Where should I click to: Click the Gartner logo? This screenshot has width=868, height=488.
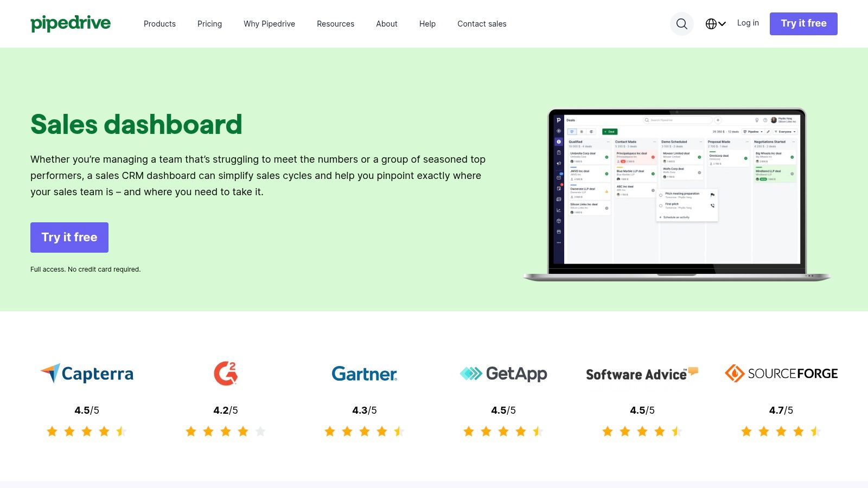[x=365, y=374]
